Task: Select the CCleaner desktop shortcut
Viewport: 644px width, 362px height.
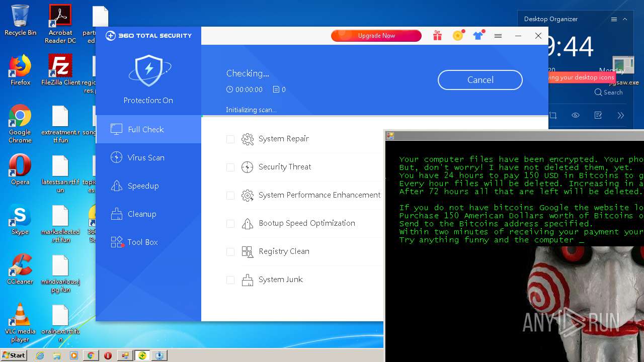Action: (20, 269)
